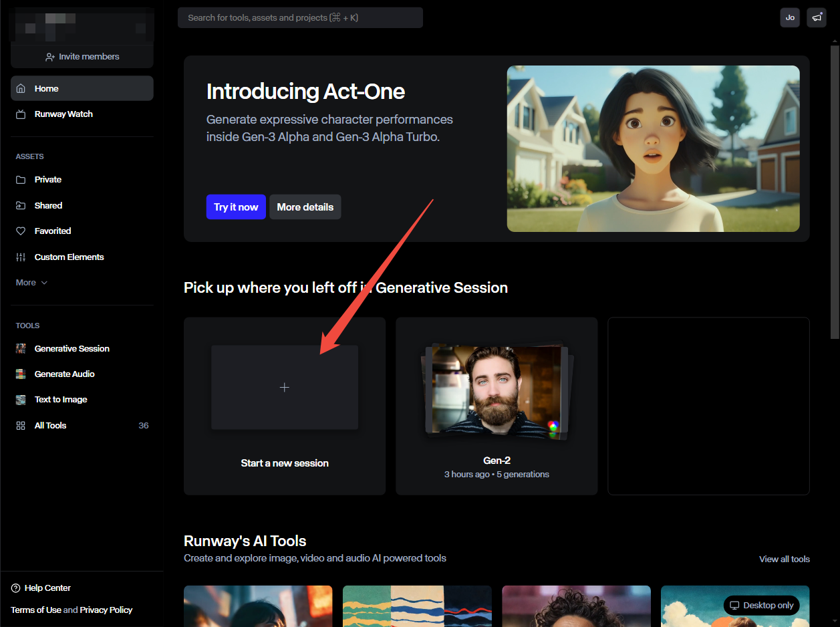Screen dimensions: 840x627
Task: Open the Privacy Policy link
Action: (106, 610)
